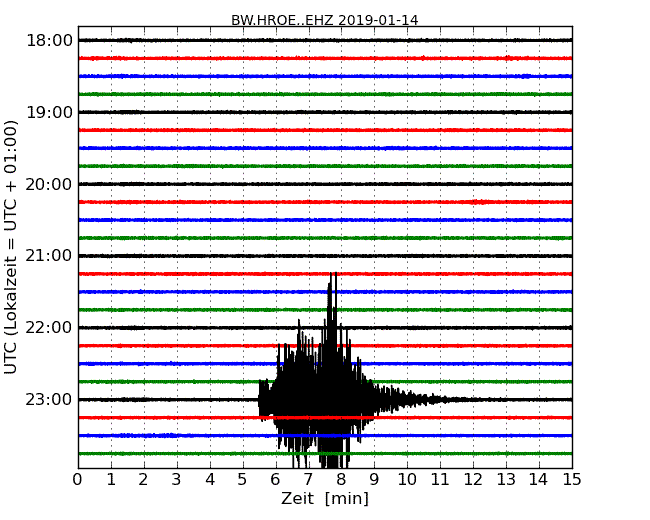This screenshot has height=520, width=650.
Task: Click x-axis tick label 3
Action: (x=177, y=480)
